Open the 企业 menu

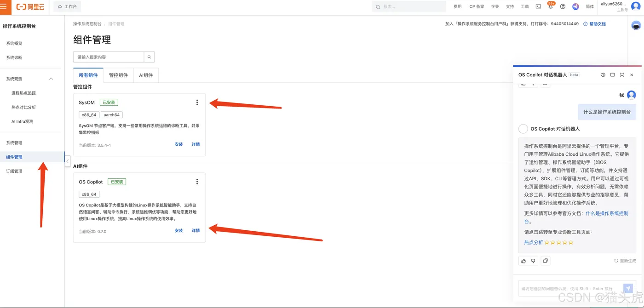(495, 7)
